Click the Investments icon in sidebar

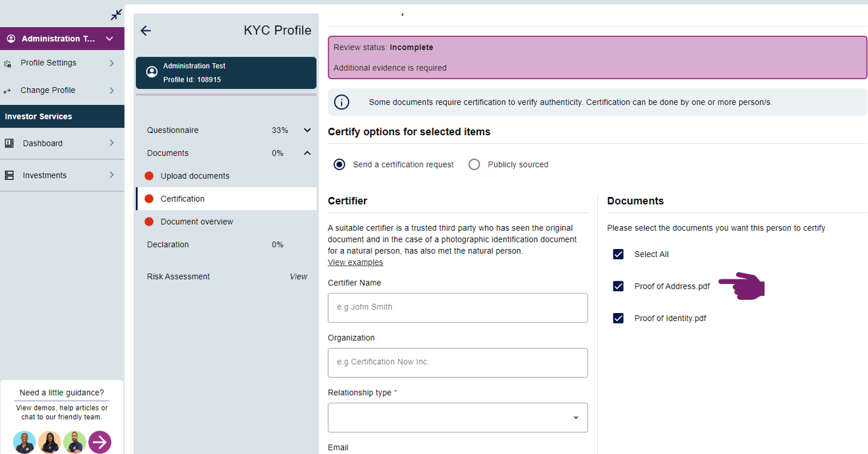9,175
